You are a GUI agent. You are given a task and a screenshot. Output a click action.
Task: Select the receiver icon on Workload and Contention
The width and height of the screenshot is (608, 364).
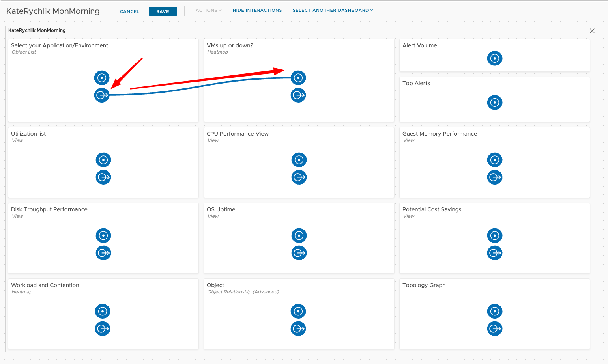click(103, 311)
